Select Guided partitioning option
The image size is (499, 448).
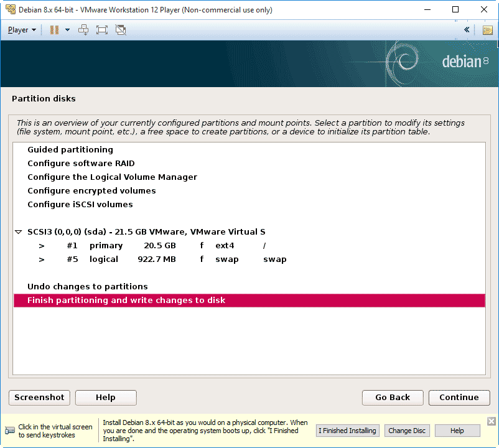click(x=70, y=150)
